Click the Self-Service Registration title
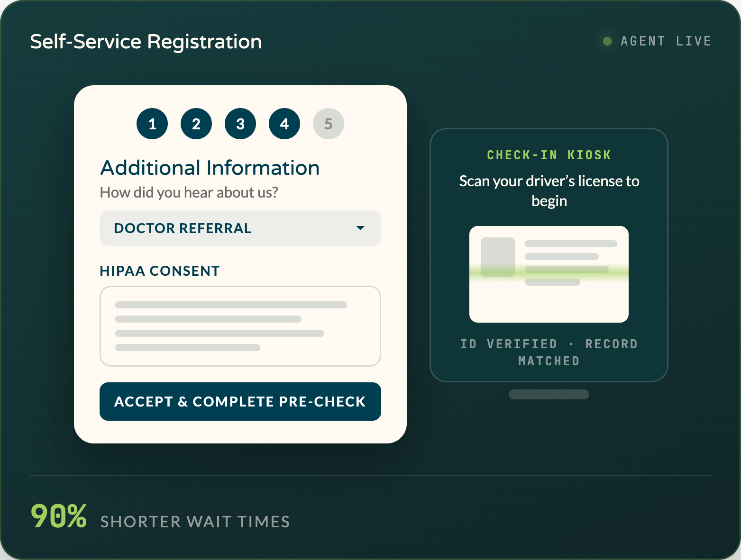The width and height of the screenshot is (741, 560). pos(146,42)
